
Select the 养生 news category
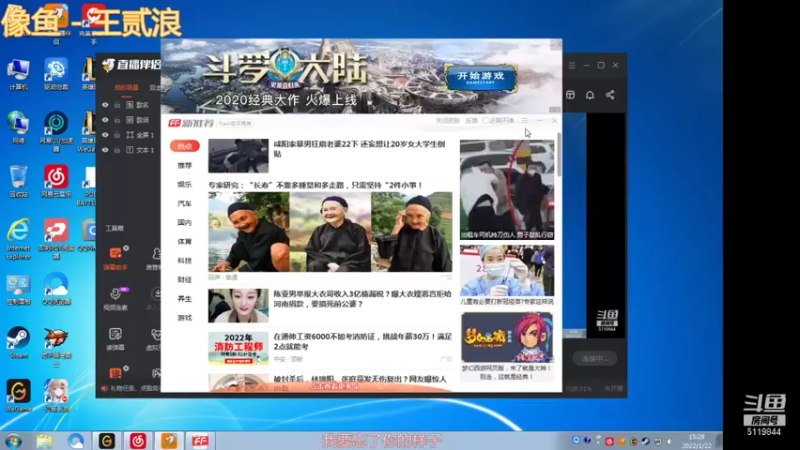pos(185,299)
